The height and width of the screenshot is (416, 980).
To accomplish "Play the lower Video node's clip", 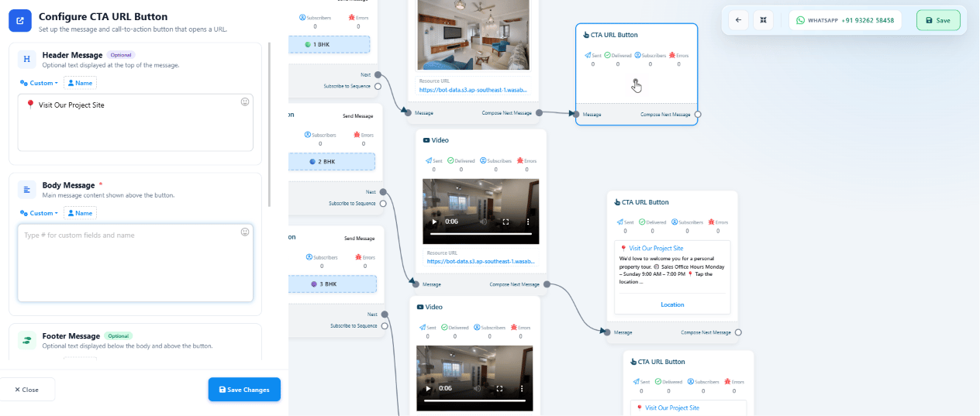I will tap(428, 388).
